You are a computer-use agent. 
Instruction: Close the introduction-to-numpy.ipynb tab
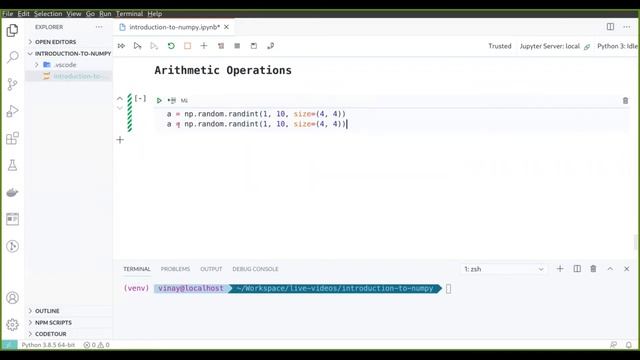[226, 27]
